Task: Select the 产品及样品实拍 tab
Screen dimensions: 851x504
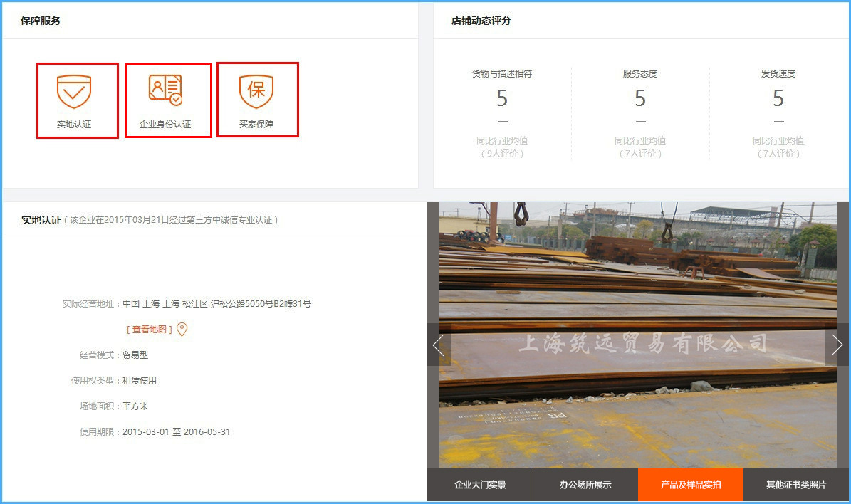Action: tap(690, 485)
